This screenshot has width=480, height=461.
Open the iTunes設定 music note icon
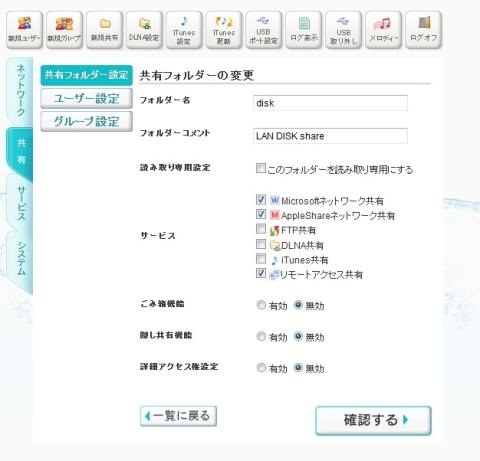tap(184, 30)
